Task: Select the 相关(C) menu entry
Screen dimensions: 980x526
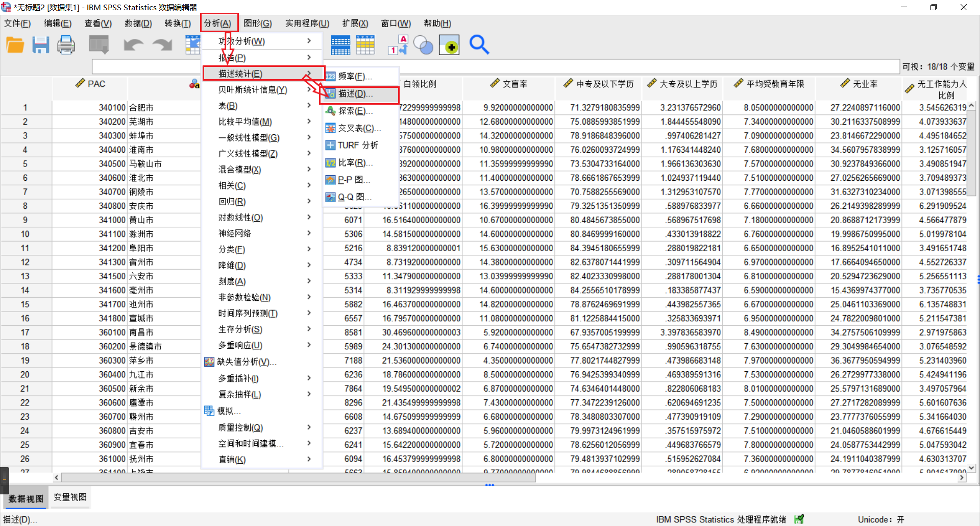Action: coord(262,185)
